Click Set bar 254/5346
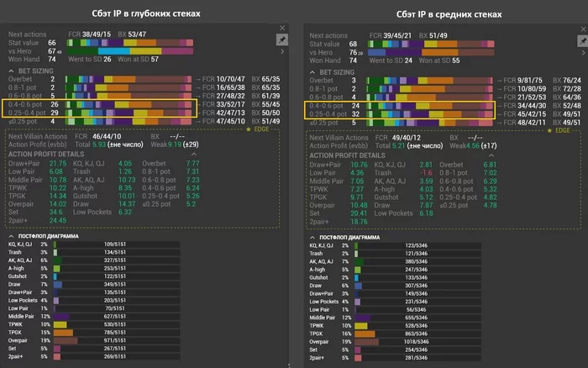 pyautogui.click(x=417, y=350)
